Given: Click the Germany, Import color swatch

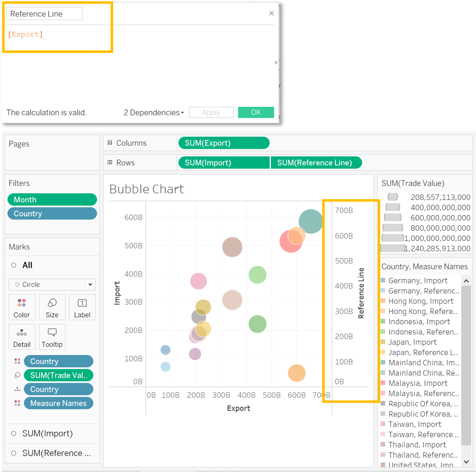Looking at the screenshot, I should click(x=383, y=280).
